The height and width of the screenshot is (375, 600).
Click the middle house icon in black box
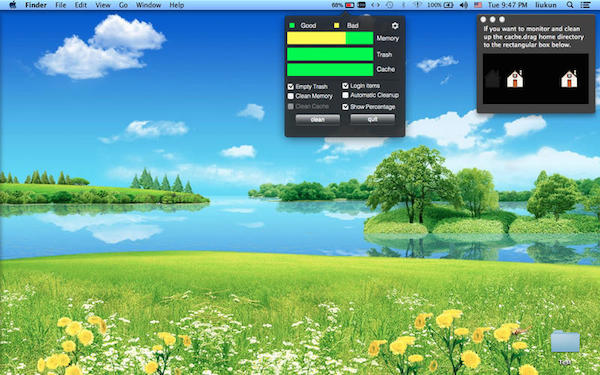(515, 79)
